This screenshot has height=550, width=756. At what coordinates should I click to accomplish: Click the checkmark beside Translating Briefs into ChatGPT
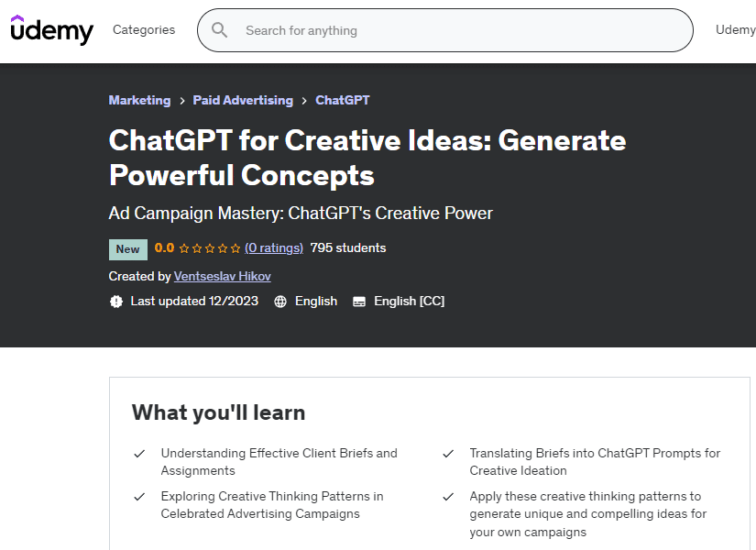448,454
